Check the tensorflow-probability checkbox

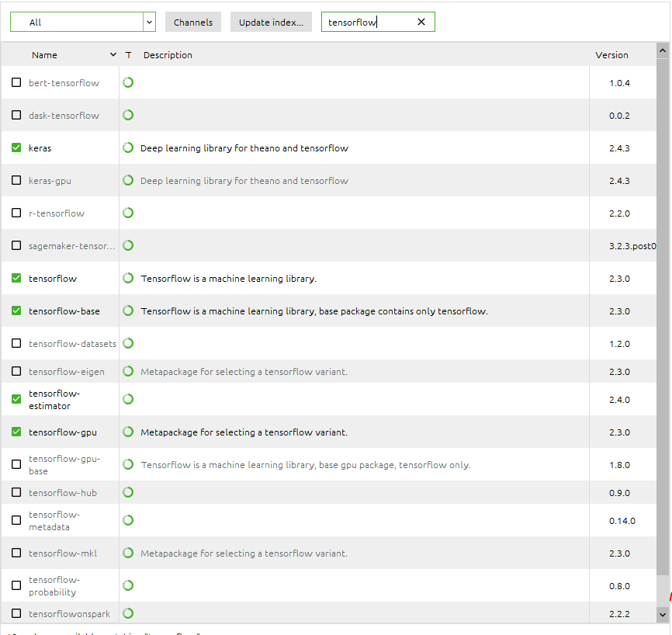16,585
